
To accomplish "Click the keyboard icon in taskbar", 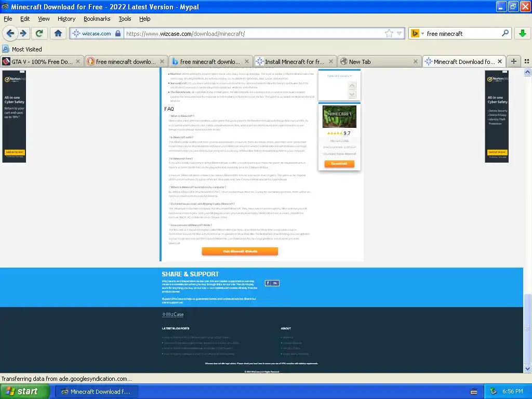I will tap(474, 392).
